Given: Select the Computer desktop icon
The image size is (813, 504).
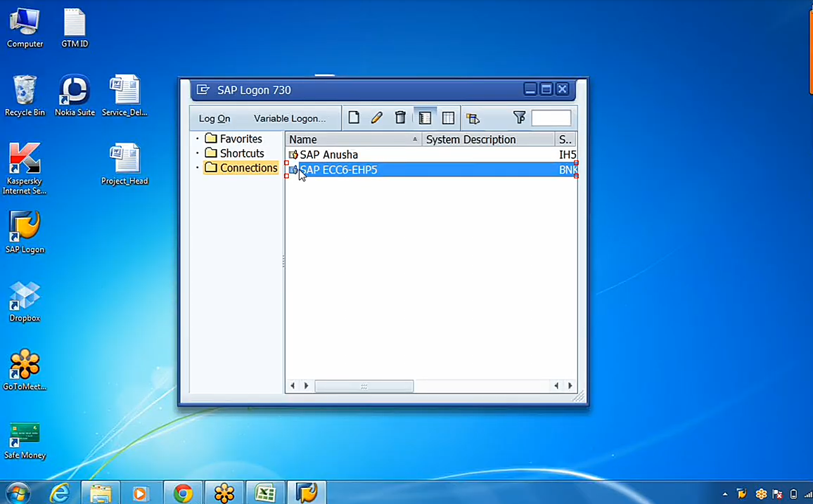Looking at the screenshot, I should pos(25,28).
